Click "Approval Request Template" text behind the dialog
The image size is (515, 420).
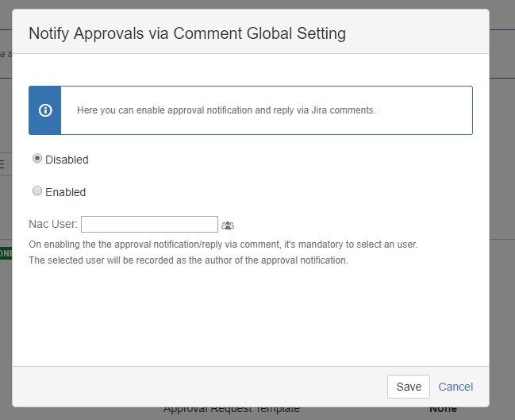[232, 410]
